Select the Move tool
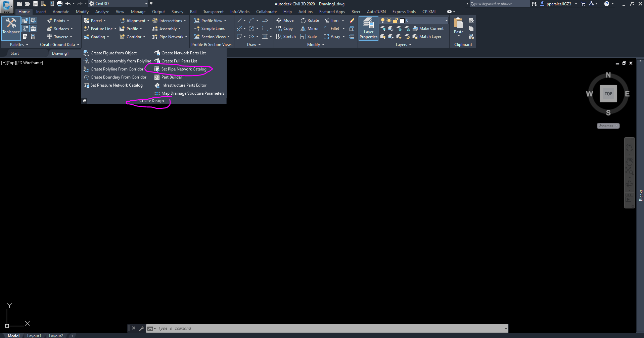This screenshot has width=644, height=338. pos(285,20)
